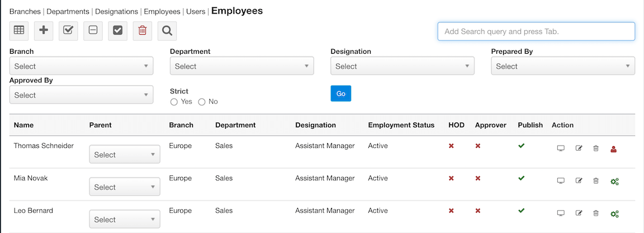This screenshot has height=233, width=644.
Task: Click the red trash icon in toolbar
Action: coord(142,31)
